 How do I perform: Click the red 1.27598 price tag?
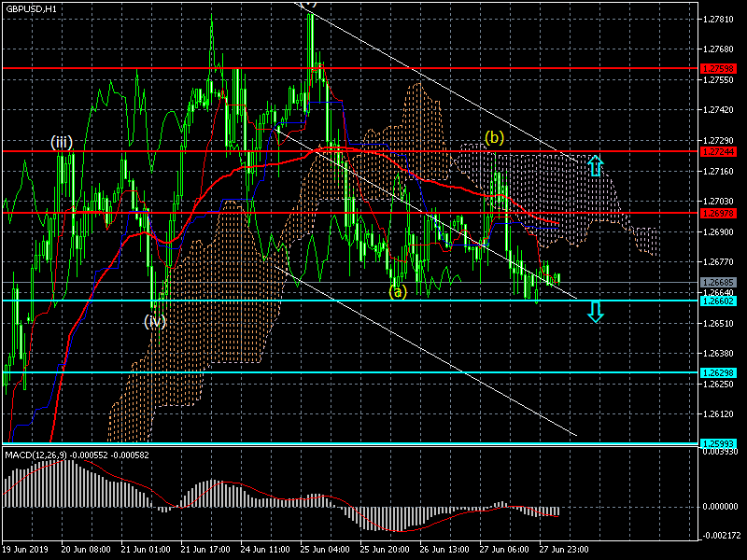pyautogui.click(x=717, y=69)
